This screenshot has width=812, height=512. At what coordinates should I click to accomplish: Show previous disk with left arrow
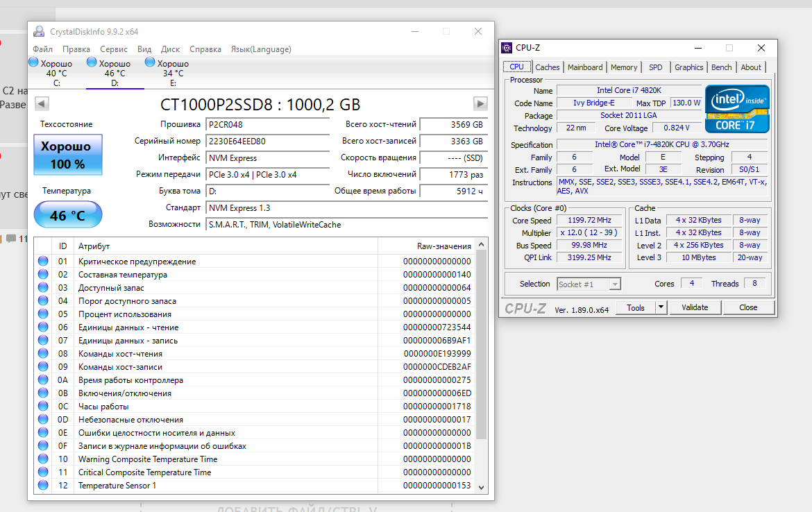[42, 103]
